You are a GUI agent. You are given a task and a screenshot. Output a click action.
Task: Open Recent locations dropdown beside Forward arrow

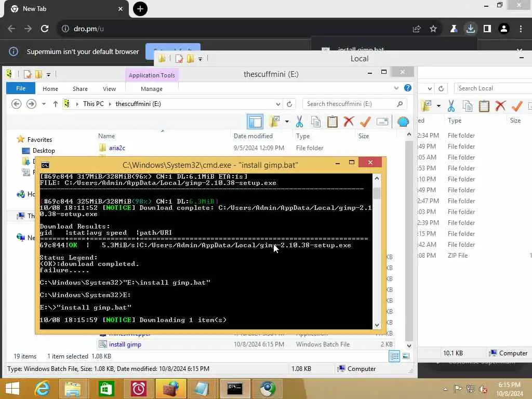(x=44, y=104)
